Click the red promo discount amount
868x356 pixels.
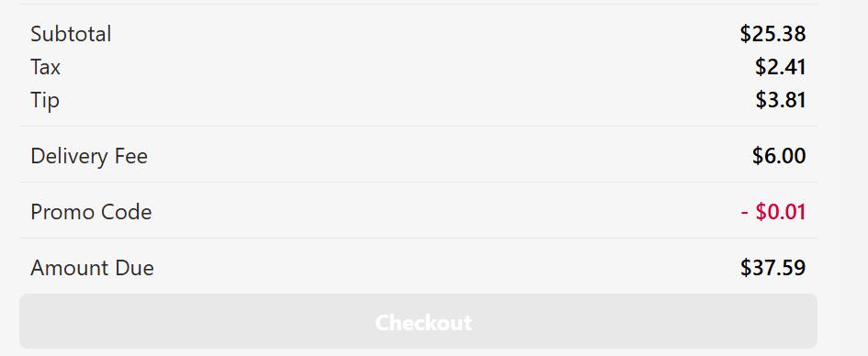(x=772, y=212)
